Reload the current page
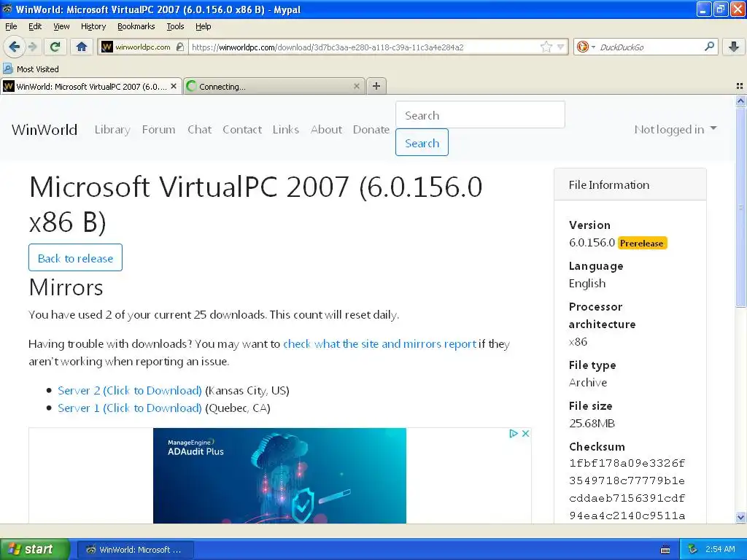 pyautogui.click(x=55, y=47)
